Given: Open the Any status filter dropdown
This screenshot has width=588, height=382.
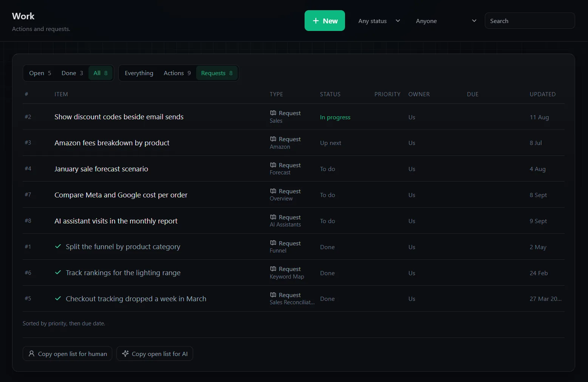Looking at the screenshot, I should [x=379, y=21].
